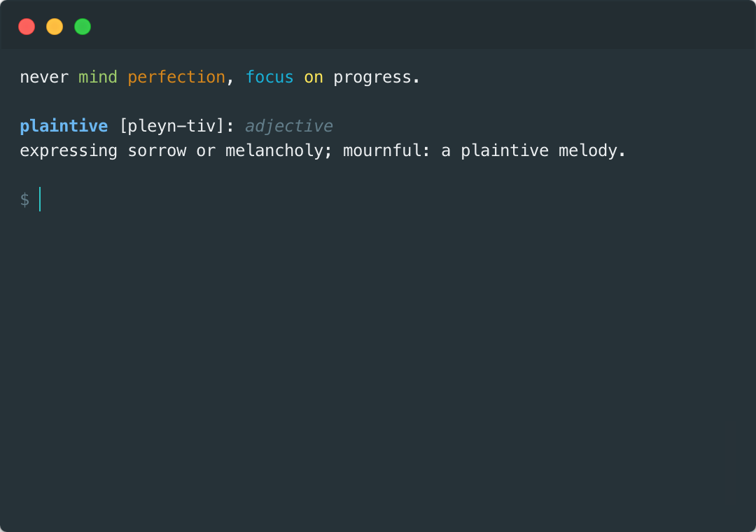Click the word 'never' starting the motto
756x532 pixels.
(44, 77)
